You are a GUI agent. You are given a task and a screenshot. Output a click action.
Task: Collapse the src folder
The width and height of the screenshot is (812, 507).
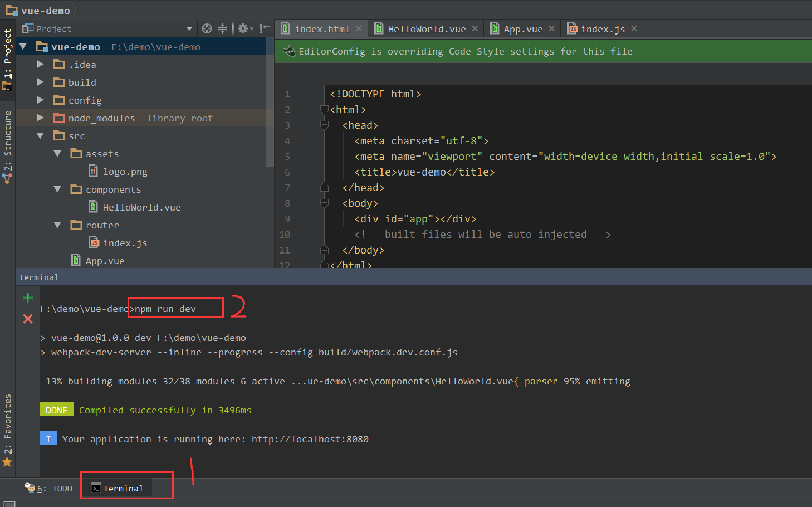coord(40,136)
